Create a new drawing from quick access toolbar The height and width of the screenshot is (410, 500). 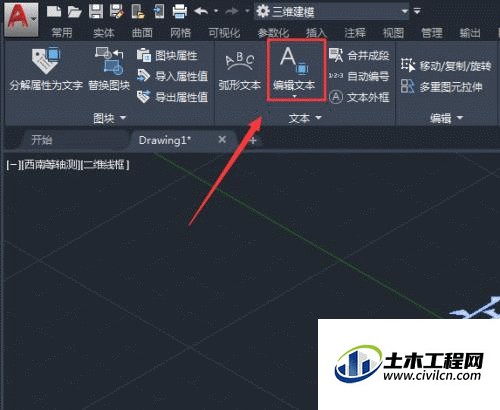[54, 12]
